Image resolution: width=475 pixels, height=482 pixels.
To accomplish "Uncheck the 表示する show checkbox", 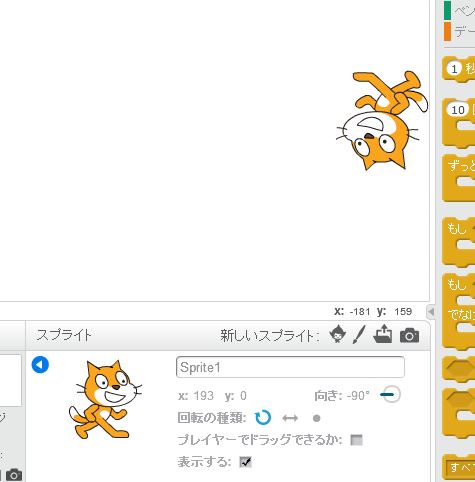I will 246,462.
